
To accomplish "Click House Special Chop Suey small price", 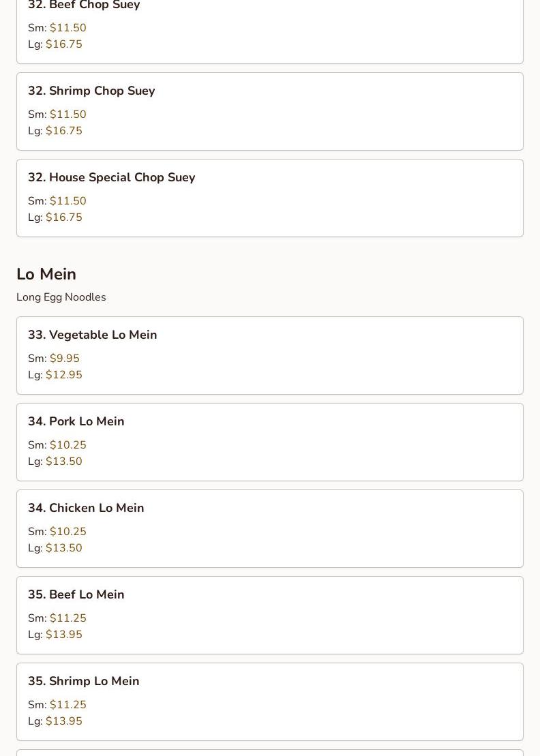I will point(68,201).
